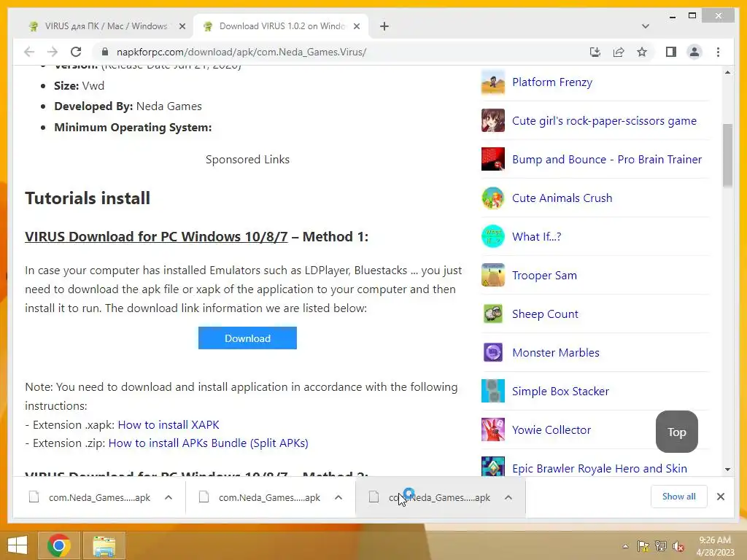Open 'VIRUS Download for PC Windows 10/8/7' link

(x=156, y=237)
